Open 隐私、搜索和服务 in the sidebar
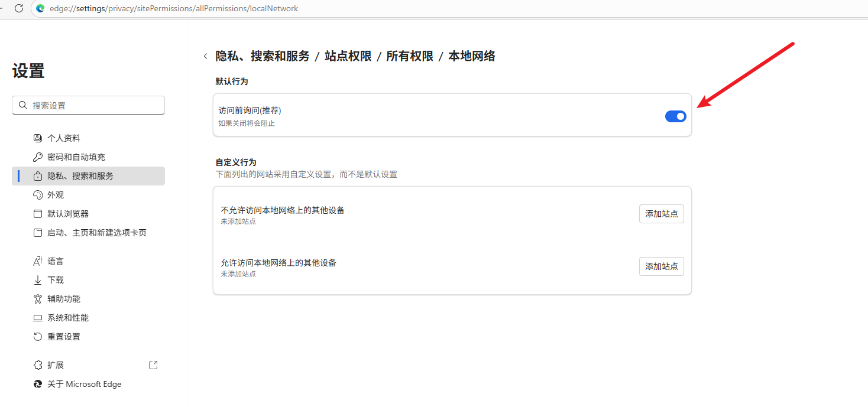The image size is (868, 407). pyautogui.click(x=80, y=176)
